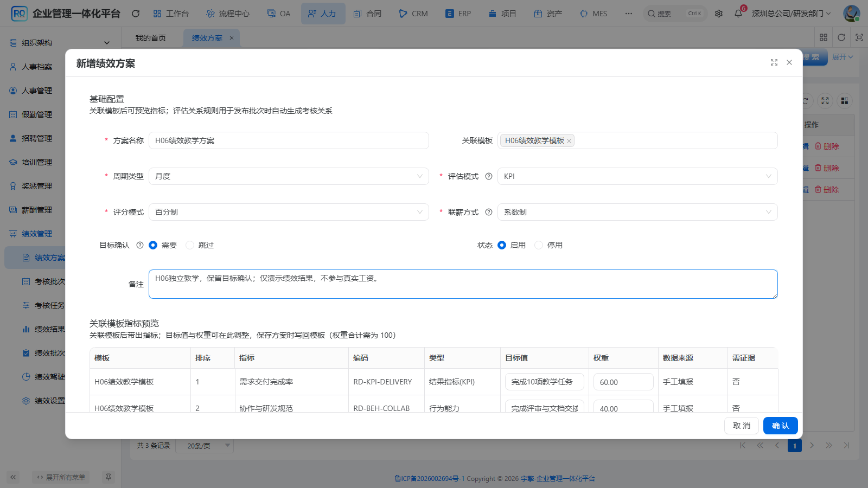This screenshot has height=488, width=868.
Task: Click the 方案名称 input field
Action: tap(289, 140)
